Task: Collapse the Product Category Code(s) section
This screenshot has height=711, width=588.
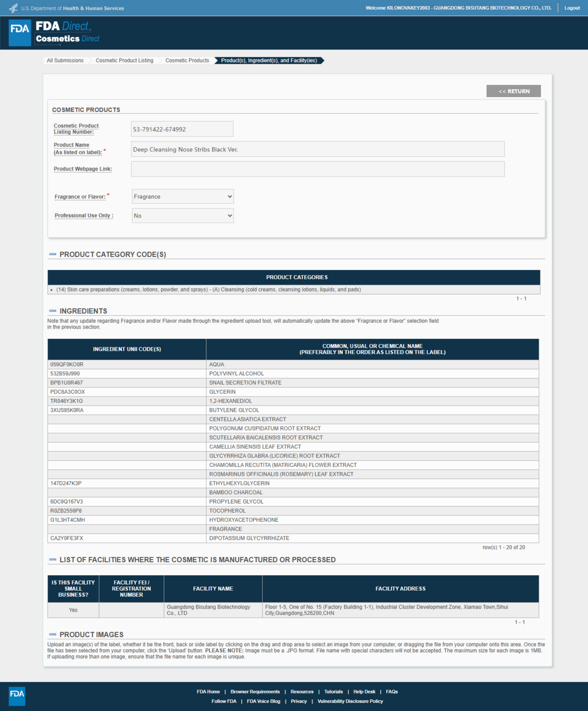Action: click(x=52, y=254)
